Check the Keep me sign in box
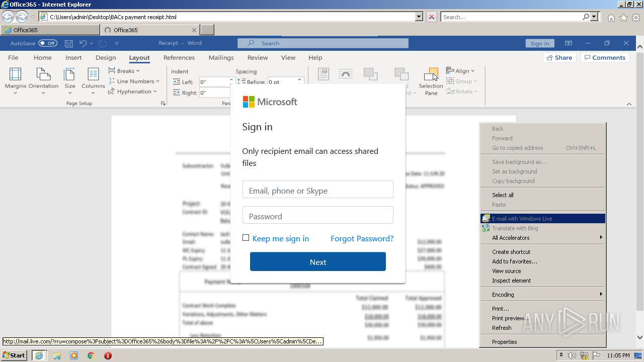 [x=246, y=238]
